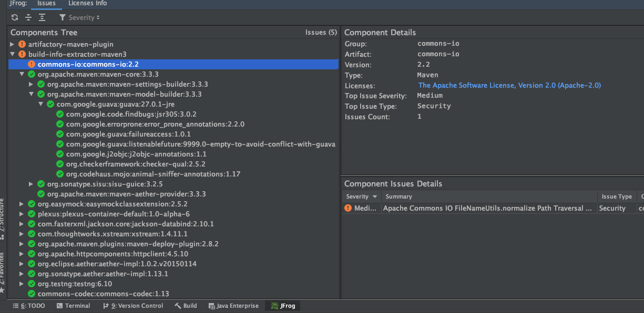This screenshot has height=313, width=644.
Task: Switch to the Licenses Info tab
Action: click(x=87, y=4)
